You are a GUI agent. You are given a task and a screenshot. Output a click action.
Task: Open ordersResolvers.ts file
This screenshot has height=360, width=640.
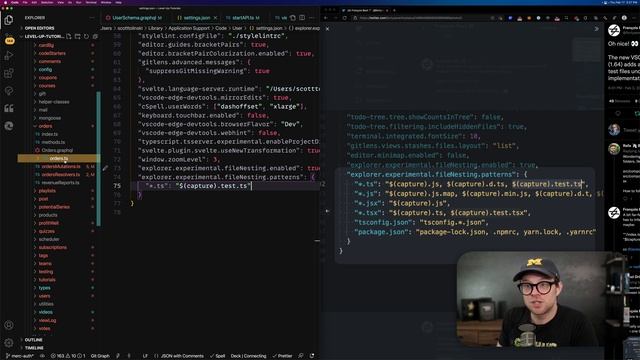pyautogui.click(x=60, y=175)
